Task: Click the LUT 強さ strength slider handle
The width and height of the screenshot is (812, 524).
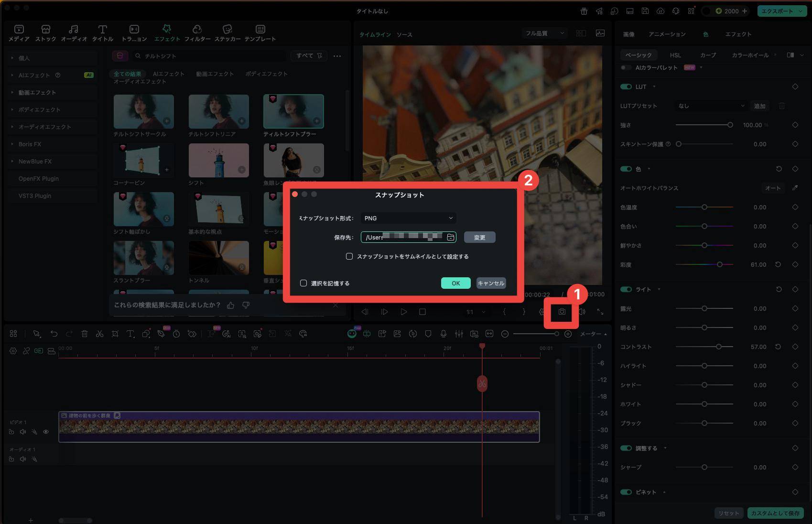Action: coord(730,125)
